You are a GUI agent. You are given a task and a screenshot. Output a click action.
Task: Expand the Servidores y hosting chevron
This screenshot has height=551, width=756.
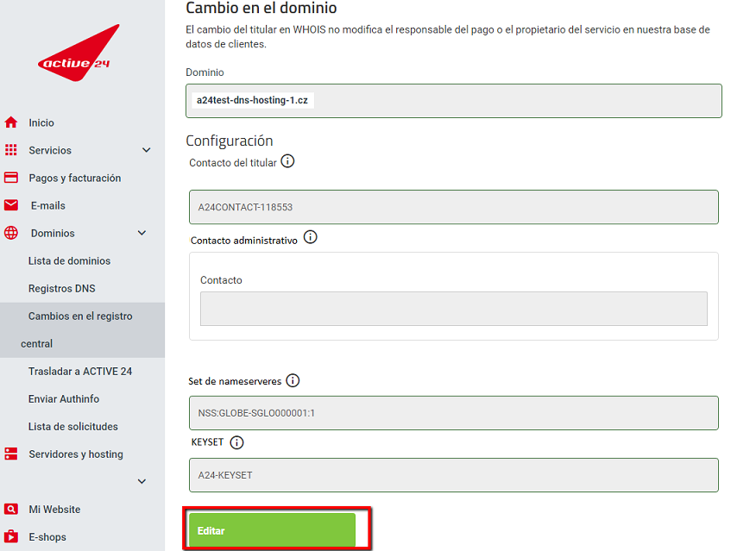[x=142, y=482]
